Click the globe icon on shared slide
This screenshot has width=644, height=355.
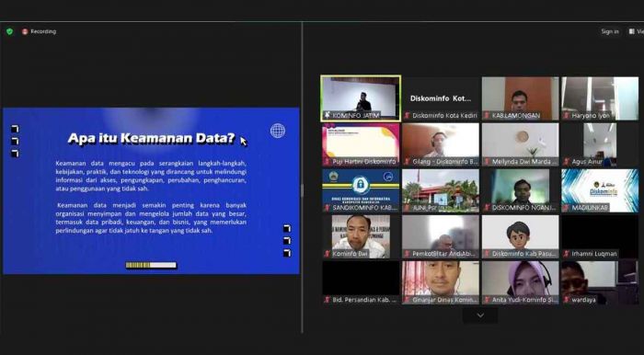point(278,131)
